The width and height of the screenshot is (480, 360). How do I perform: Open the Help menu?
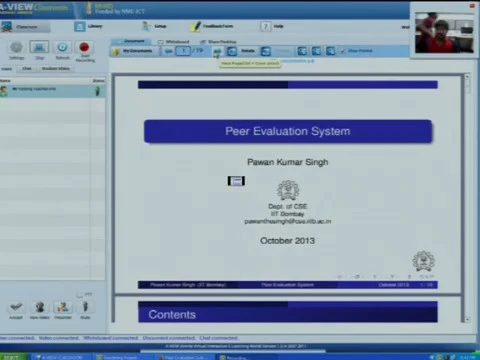tap(272, 26)
